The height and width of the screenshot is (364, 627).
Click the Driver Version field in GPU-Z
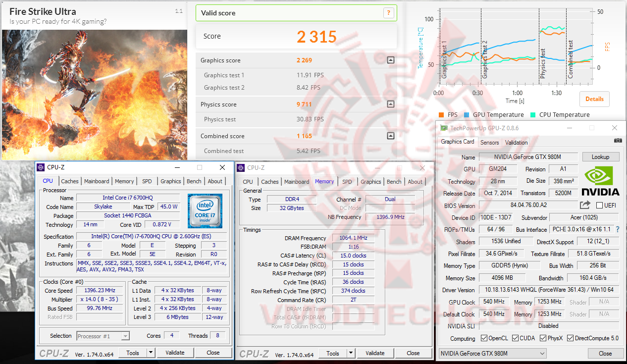(x=549, y=290)
